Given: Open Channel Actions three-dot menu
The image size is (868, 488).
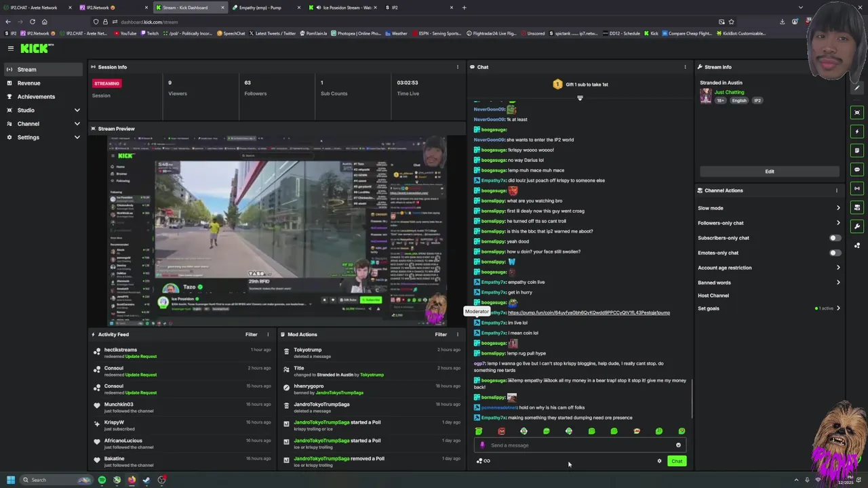Looking at the screenshot, I should [837, 190].
